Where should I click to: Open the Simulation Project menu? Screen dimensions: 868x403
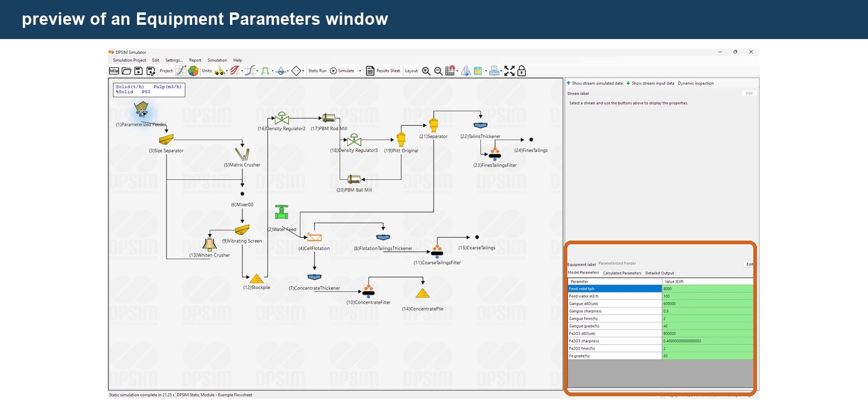130,60
